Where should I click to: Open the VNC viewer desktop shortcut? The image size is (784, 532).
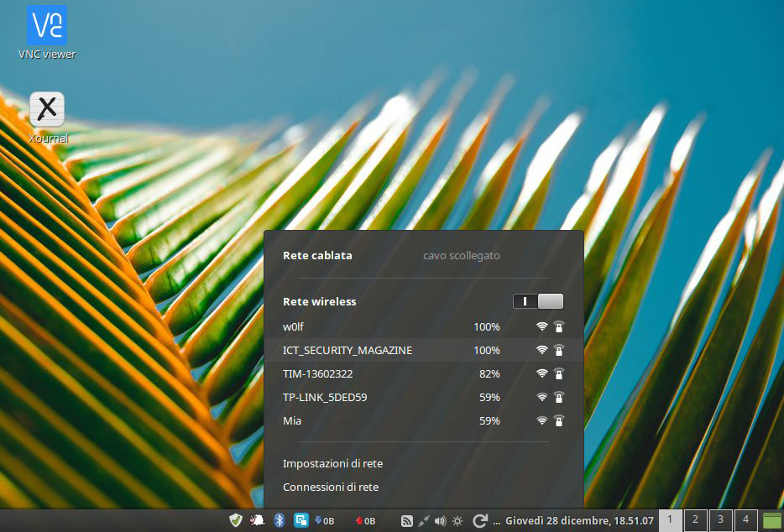(x=47, y=32)
